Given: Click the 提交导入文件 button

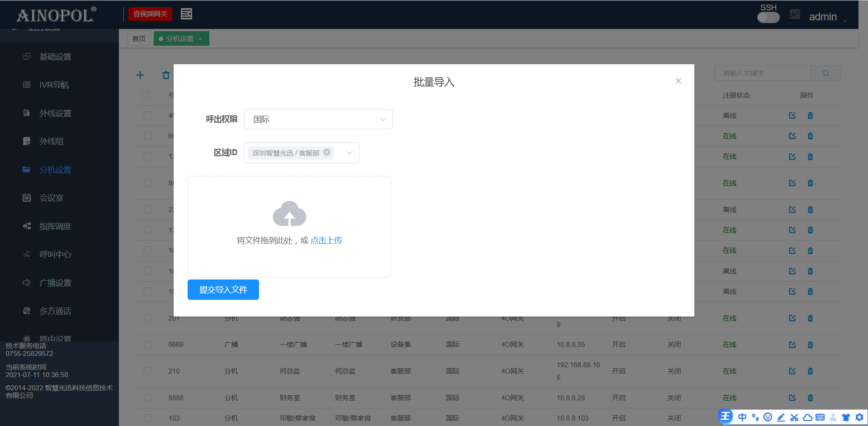Looking at the screenshot, I should tap(223, 290).
